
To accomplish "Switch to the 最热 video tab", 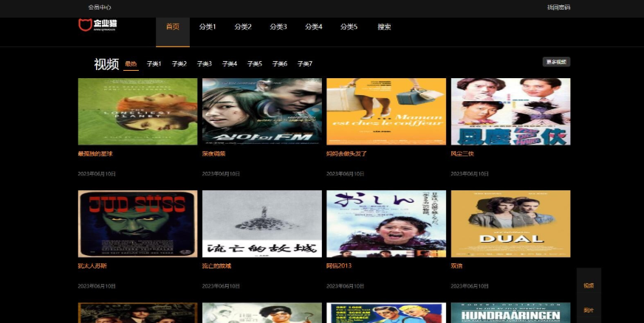I will point(131,64).
